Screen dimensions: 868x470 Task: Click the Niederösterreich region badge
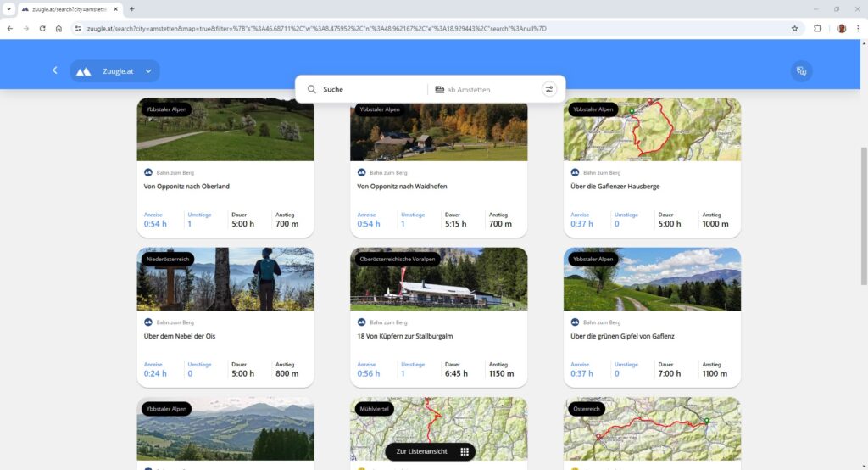pos(168,260)
